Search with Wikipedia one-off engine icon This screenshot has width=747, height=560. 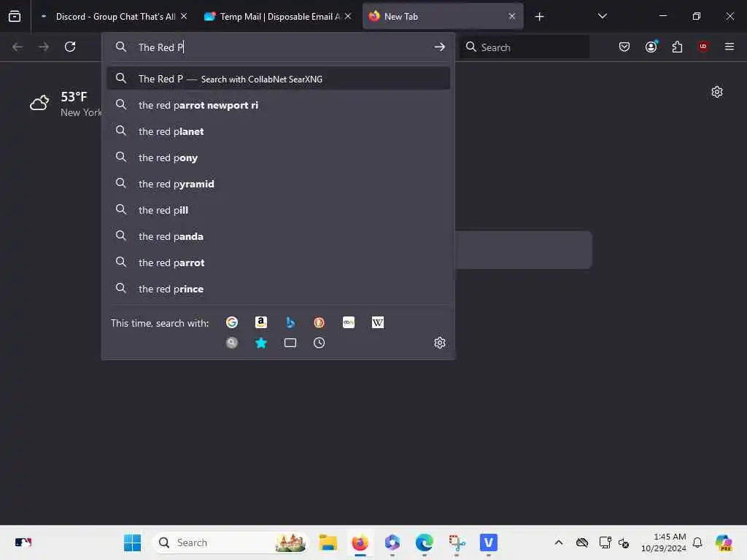coord(378,322)
